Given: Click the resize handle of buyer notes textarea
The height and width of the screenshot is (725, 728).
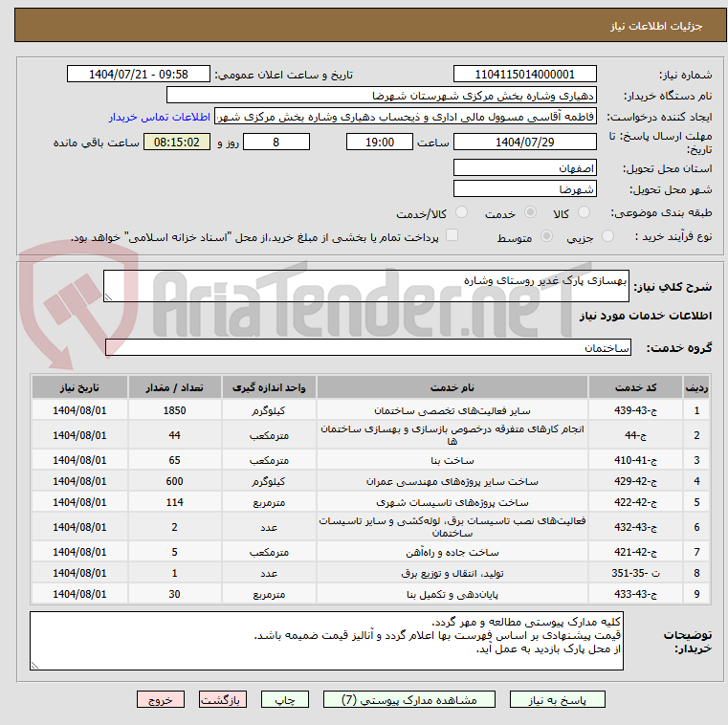Looking at the screenshot, I should (34, 665).
